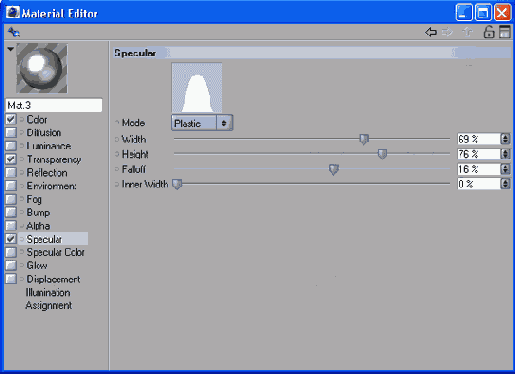
Task: Click the Falloff value stepper arrows
Action: pyautogui.click(x=505, y=169)
